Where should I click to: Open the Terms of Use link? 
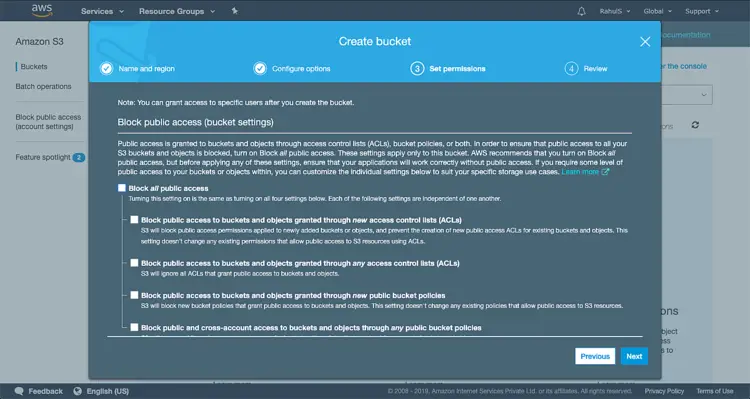click(x=715, y=391)
